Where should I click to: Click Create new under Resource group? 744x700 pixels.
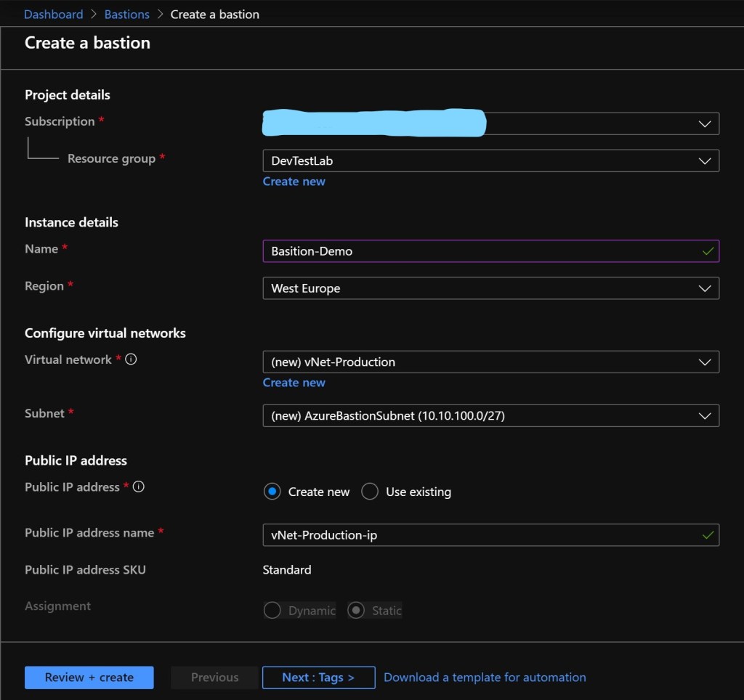coord(294,182)
